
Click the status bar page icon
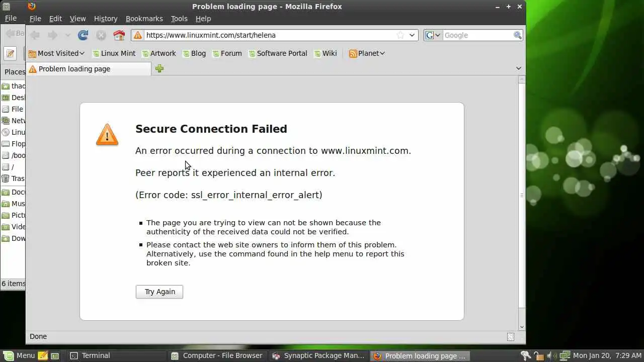pyautogui.click(x=511, y=337)
